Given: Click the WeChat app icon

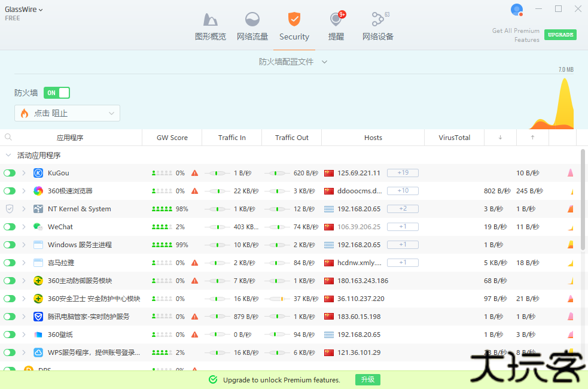Looking at the screenshot, I should pos(38,227).
